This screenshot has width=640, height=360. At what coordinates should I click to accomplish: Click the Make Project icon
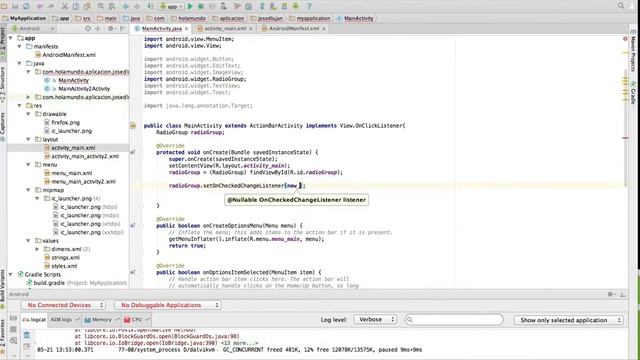click(151, 6)
